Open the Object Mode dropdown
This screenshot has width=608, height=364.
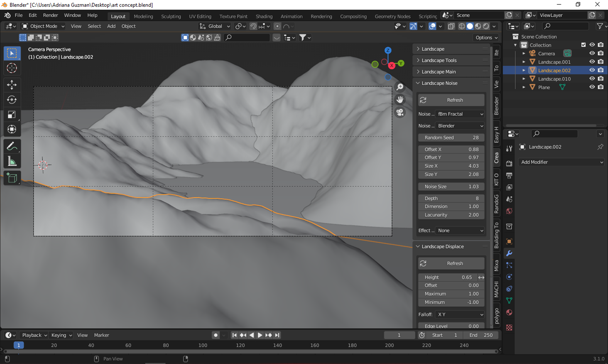tap(43, 26)
